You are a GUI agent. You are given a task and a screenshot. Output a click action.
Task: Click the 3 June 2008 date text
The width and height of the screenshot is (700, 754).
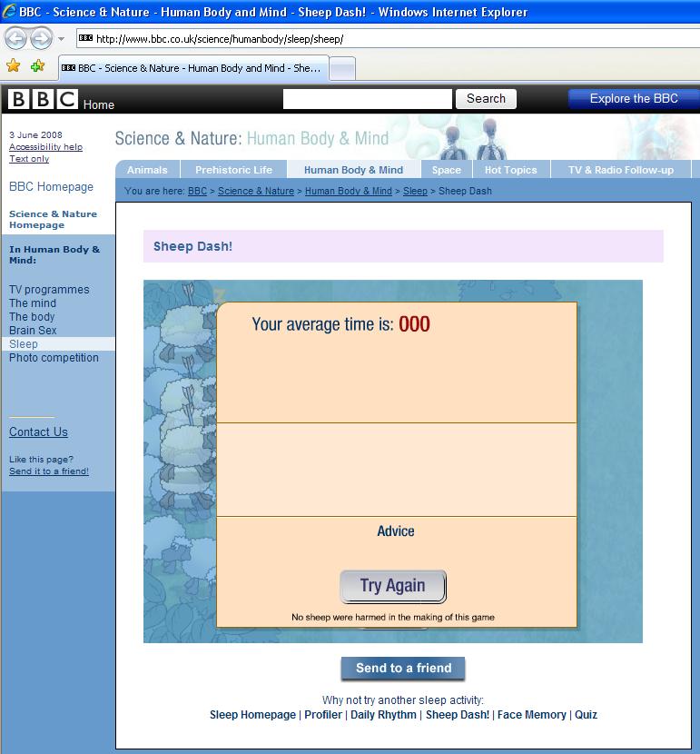coord(35,134)
